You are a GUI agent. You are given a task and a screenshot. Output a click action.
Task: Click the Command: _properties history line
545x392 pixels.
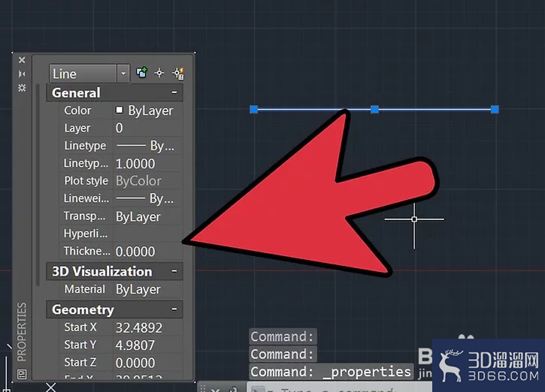[331, 372]
